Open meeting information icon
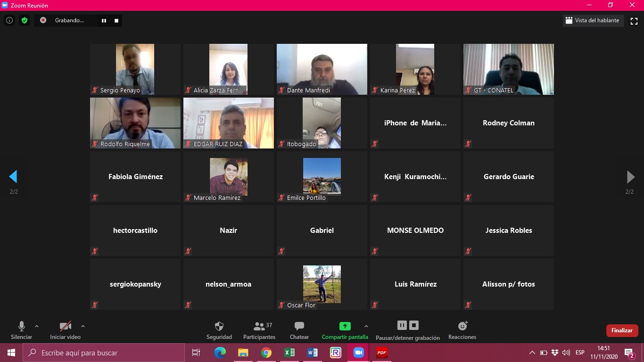The height and width of the screenshot is (362, 644). coord(9,20)
